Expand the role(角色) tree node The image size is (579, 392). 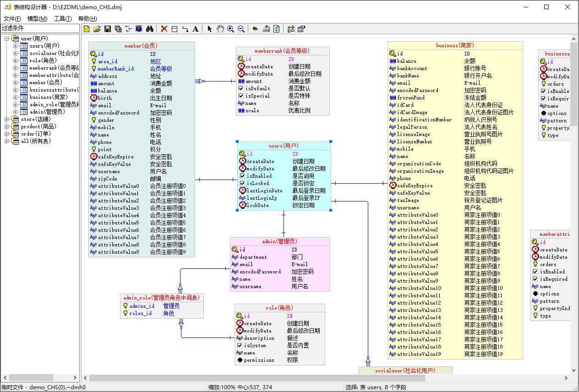tap(15, 60)
